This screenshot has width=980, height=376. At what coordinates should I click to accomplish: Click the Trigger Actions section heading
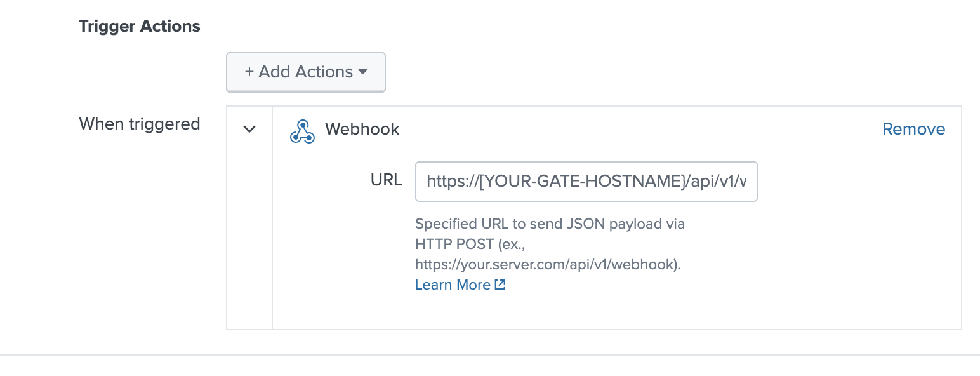click(140, 26)
